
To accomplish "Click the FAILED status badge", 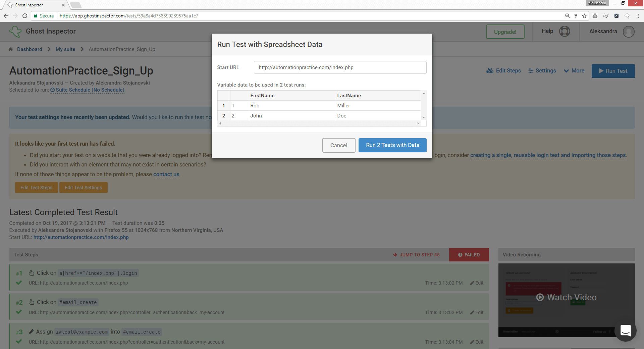I will tap(469, 255).
